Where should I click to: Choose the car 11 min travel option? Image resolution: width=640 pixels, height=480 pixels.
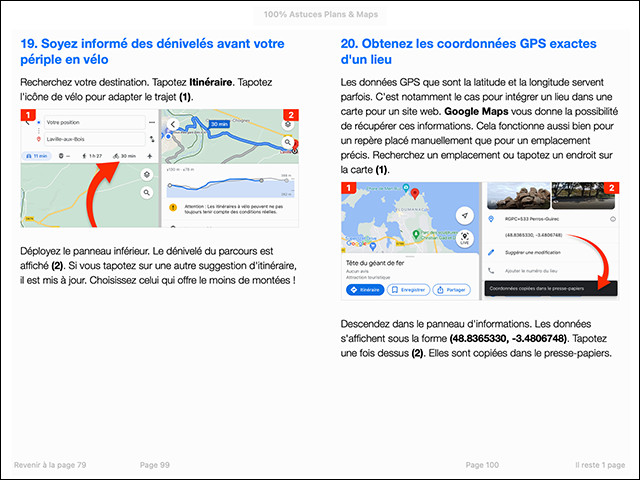click(x=35, y=156)
